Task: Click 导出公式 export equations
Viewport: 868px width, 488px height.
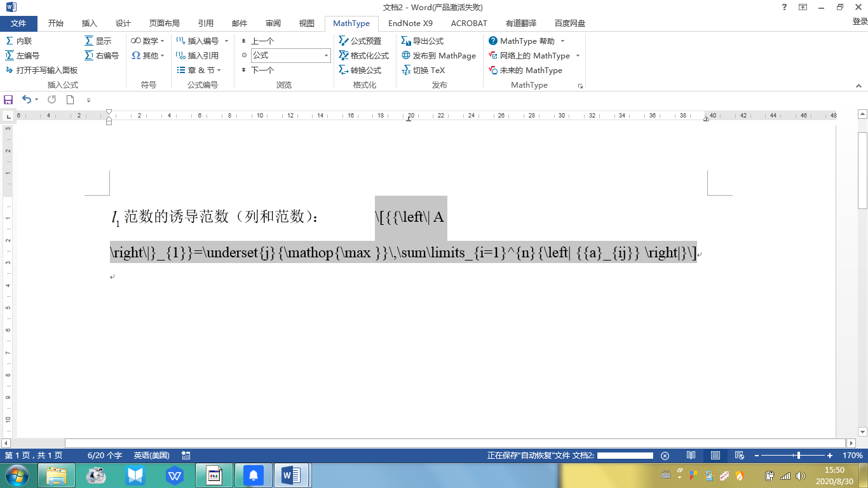Action: tap(423, 41)
